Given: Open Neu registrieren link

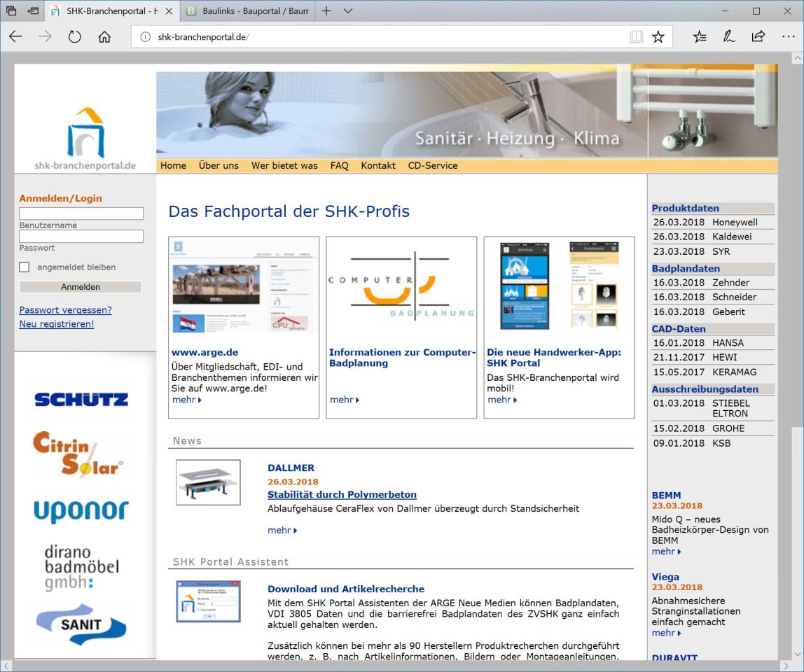Looking at the screenshot, I should click(57, 324).
